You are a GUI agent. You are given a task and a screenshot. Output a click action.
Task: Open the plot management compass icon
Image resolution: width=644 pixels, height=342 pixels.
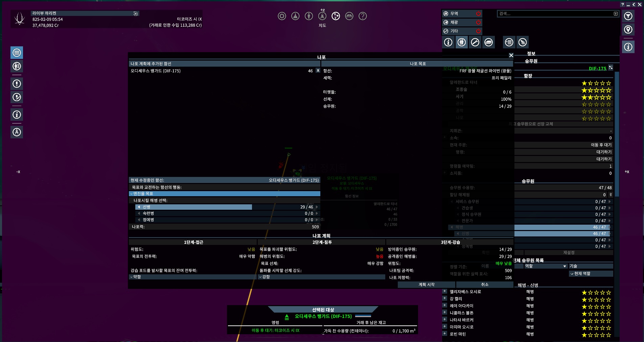pos(17,132)
